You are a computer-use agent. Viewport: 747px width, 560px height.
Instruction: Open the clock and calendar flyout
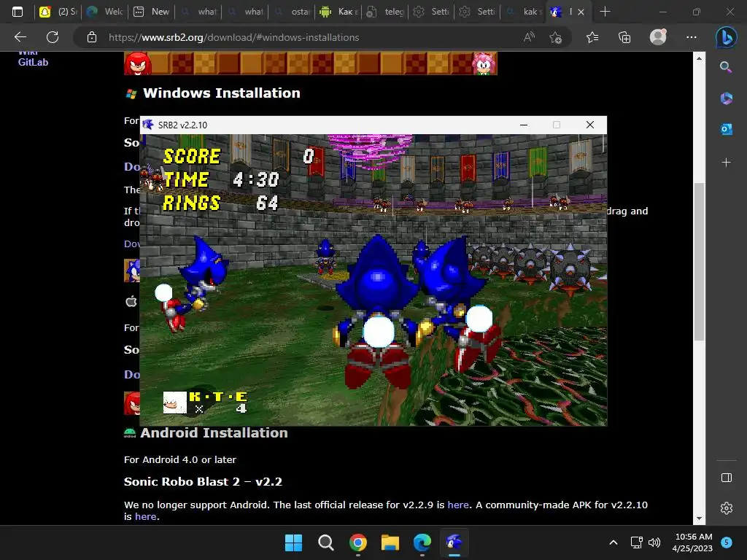point(693,542)
